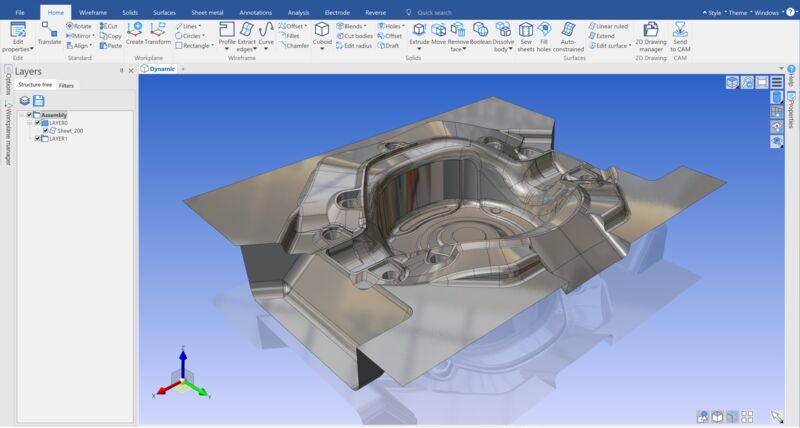Open the Lines dropdown
800x428 pixels.
point(190,26)
